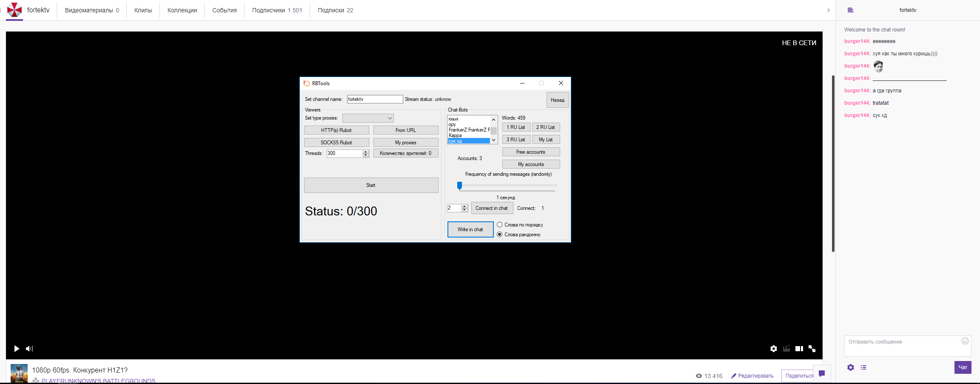Show the chat viewer list icon

click(x=863, y=367)
